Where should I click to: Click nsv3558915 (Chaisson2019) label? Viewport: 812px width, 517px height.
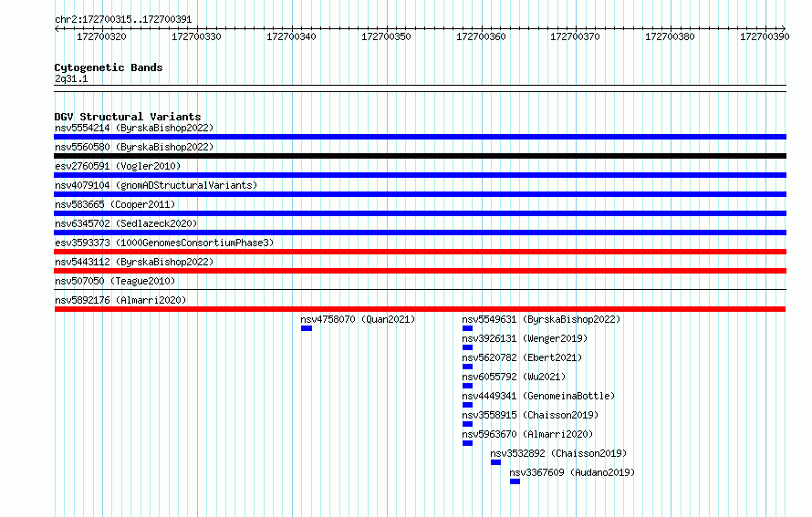(530, 415)
